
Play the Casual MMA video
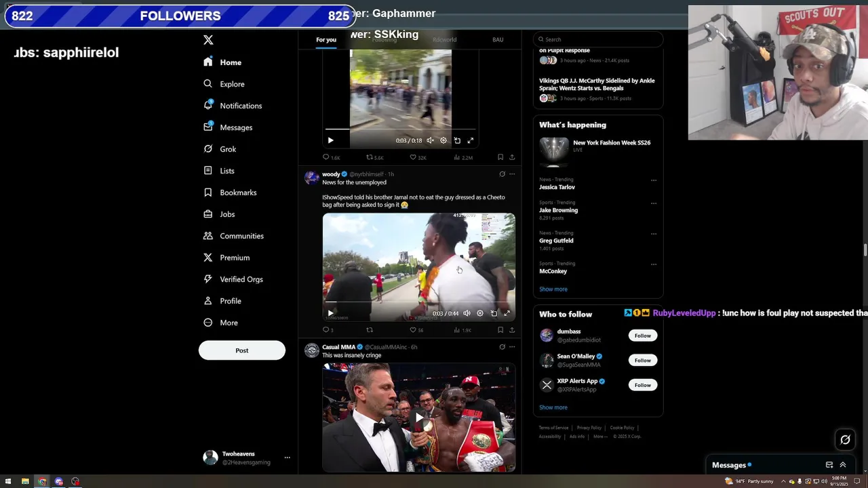[x=419, y=418]
